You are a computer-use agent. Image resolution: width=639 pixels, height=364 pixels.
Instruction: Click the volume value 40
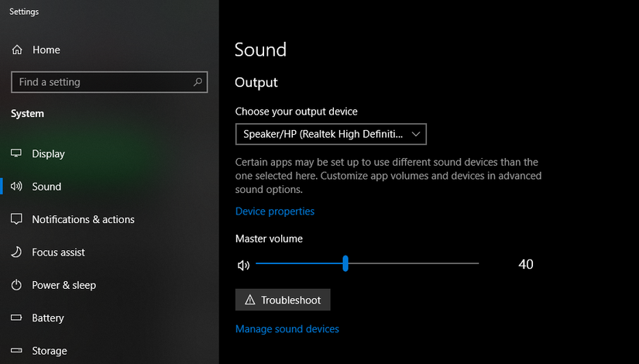(526, 264)
